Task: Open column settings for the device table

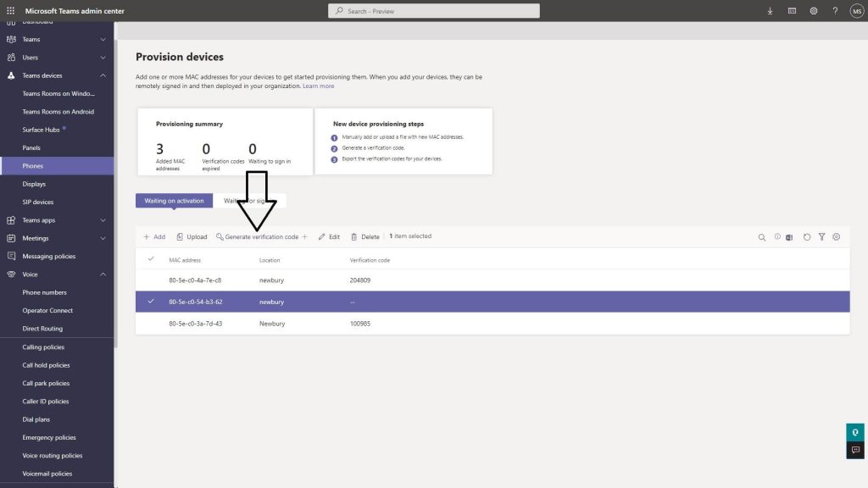Action: [836, 237]
